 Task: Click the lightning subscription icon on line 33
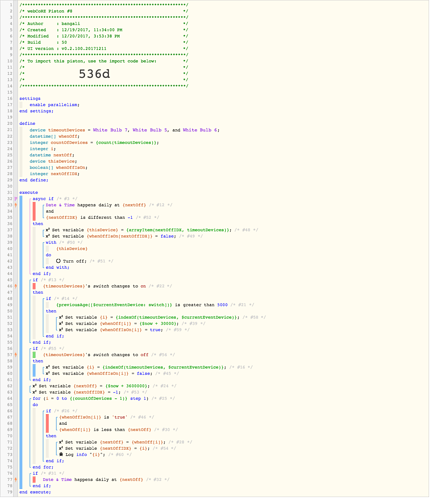tap(15, 206)
